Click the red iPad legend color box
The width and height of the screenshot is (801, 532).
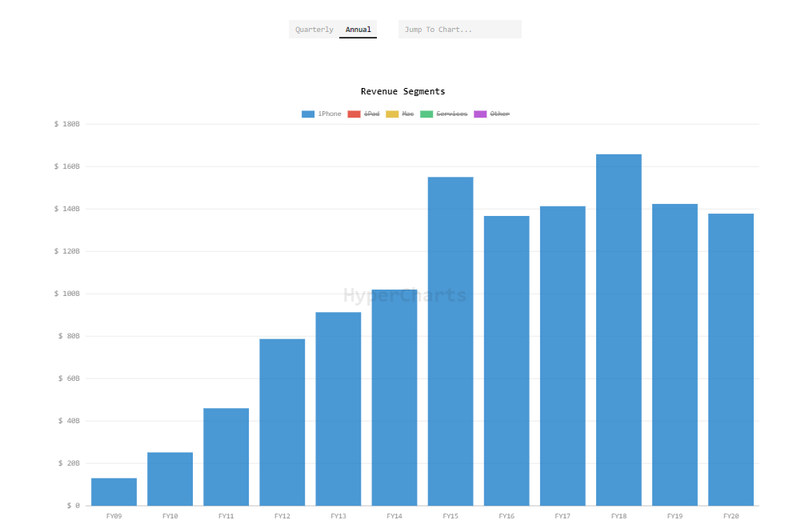coord(354,114)
